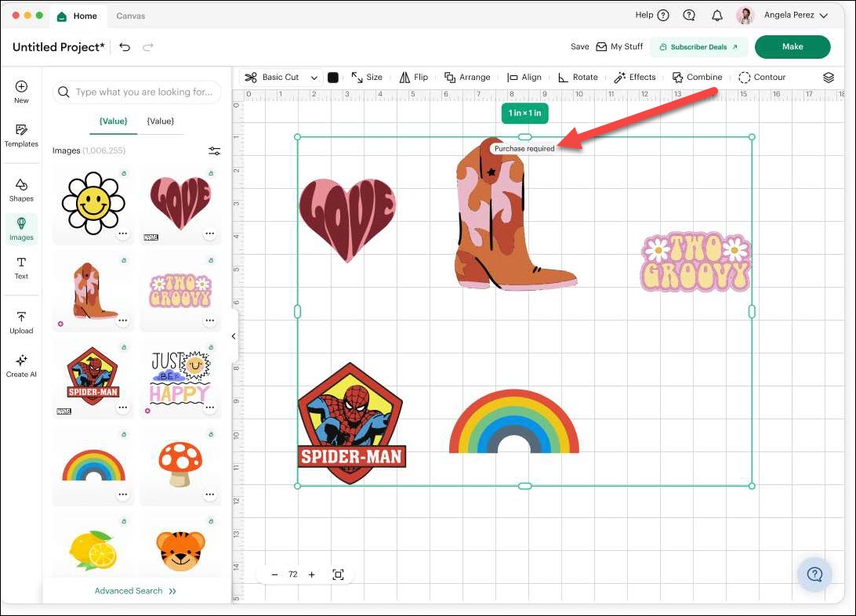Screen dimensions: 856x616
Task: Open the Size tool
Action: pyautogui.click(x=367, y=78)
